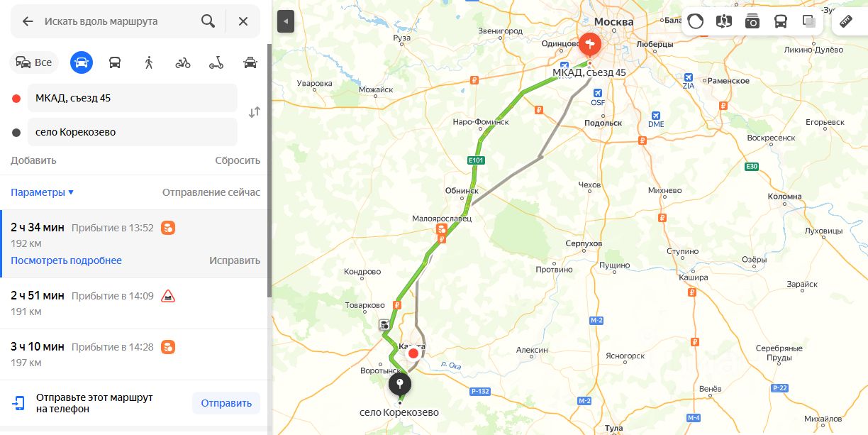Switch to taxi route mode icon
Image resolution: width=868 pixels, height=435 pixels.
(250, 62)
